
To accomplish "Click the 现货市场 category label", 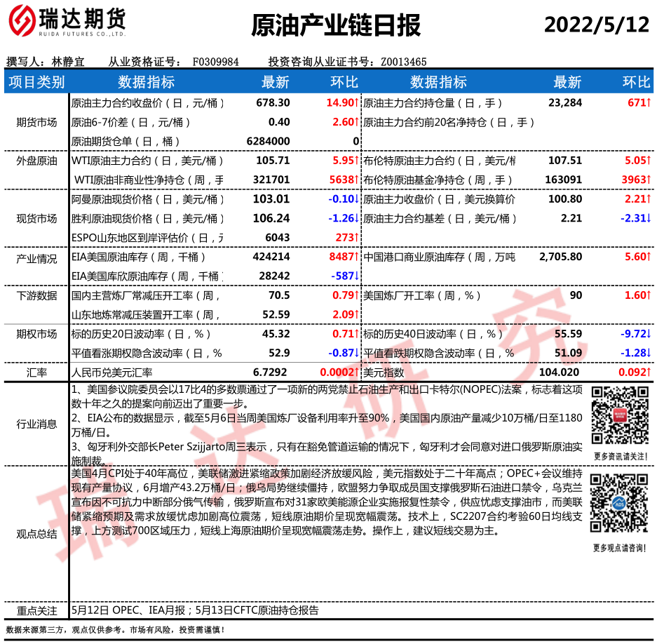I will [x=36, y=218].
